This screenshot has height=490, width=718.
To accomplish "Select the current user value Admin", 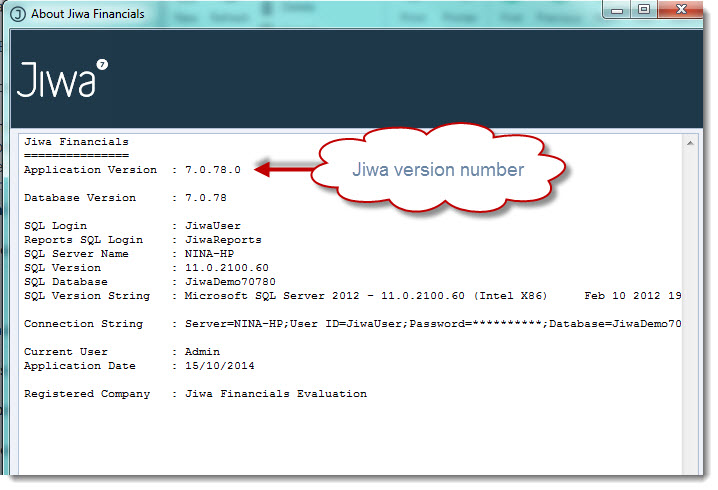I will pos(202,352).
